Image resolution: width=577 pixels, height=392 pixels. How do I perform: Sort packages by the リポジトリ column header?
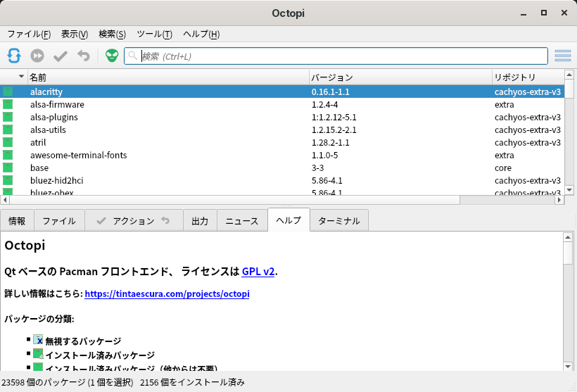[528, 77]
